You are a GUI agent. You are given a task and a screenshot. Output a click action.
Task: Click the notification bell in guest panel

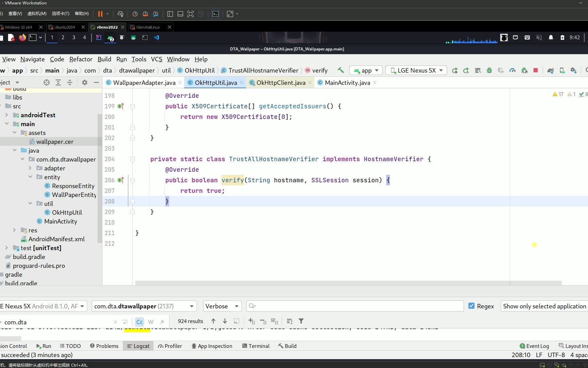tap(551, 37)
